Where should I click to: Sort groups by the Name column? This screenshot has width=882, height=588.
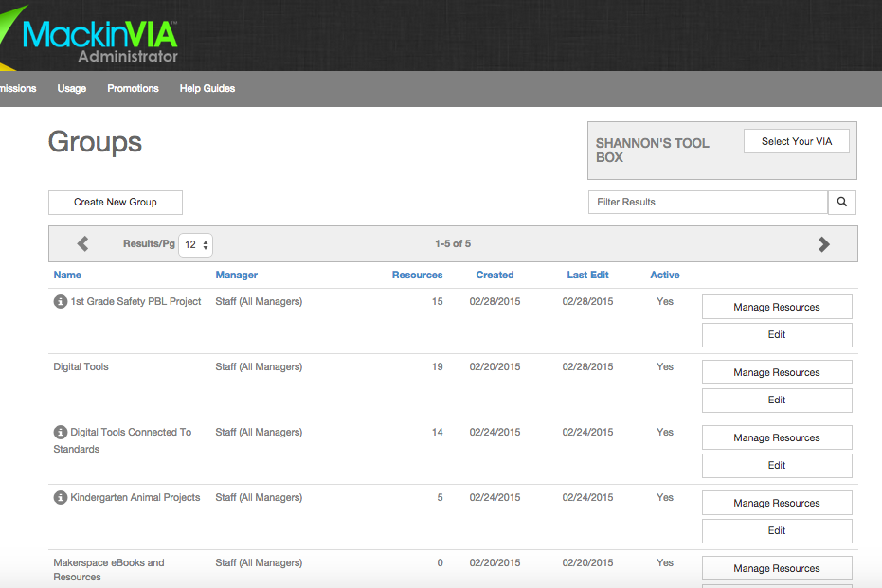pyautogui.click(x=67, y=275)
